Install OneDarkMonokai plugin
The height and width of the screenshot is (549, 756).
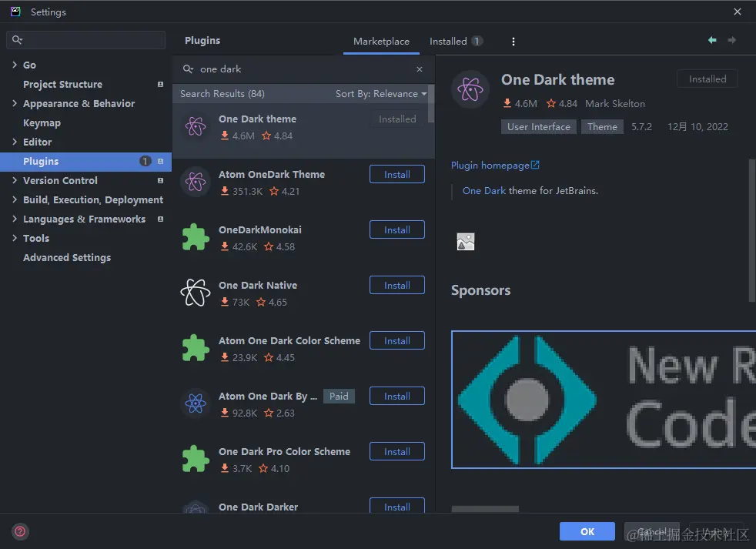[396, 230]
